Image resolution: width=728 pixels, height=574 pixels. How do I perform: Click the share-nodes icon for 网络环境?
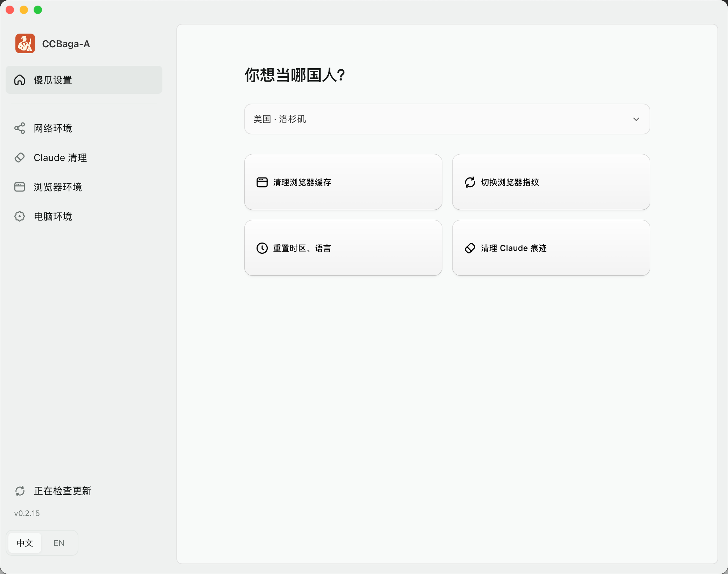[20, 128]
